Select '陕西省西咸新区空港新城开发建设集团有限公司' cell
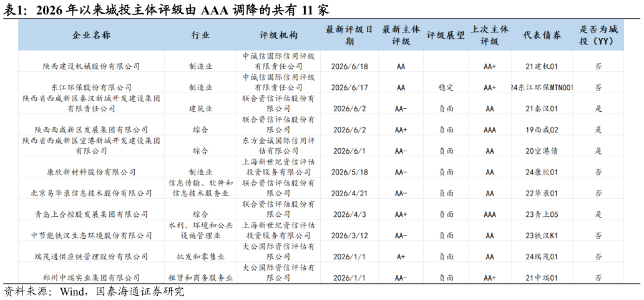 (91, 146)
